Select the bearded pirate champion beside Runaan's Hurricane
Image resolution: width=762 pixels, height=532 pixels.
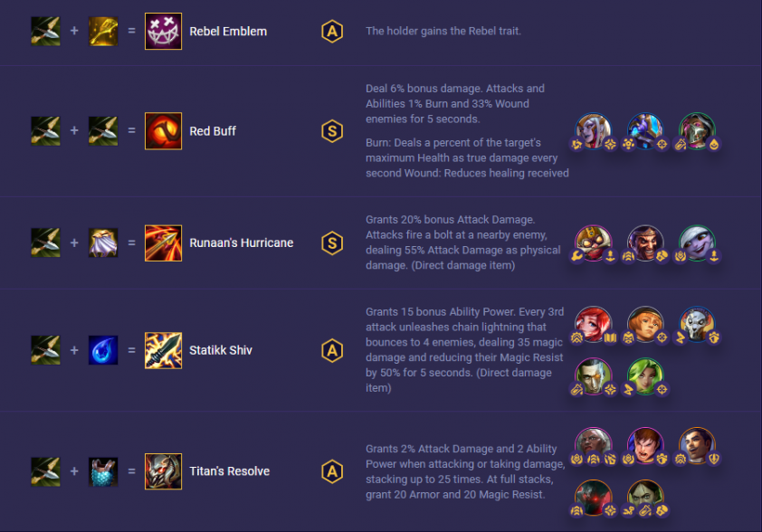pyautogui.click(x=645, y=242)
